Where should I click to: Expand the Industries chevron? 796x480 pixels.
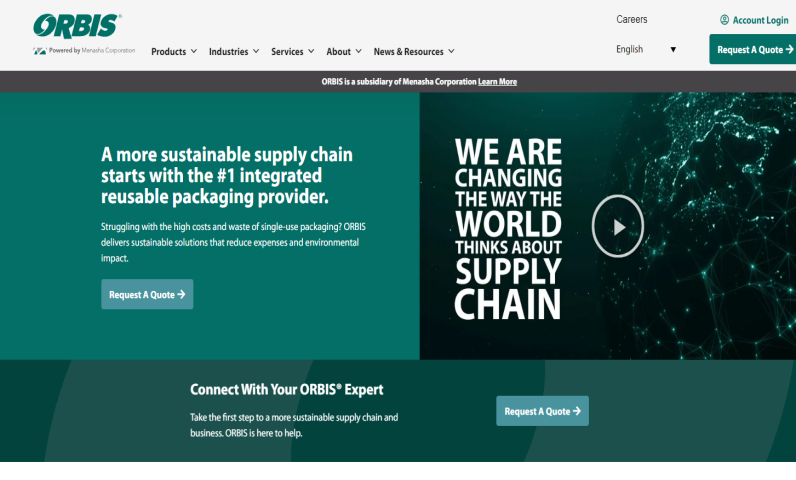pyautogui.click(x=256, y=51)
